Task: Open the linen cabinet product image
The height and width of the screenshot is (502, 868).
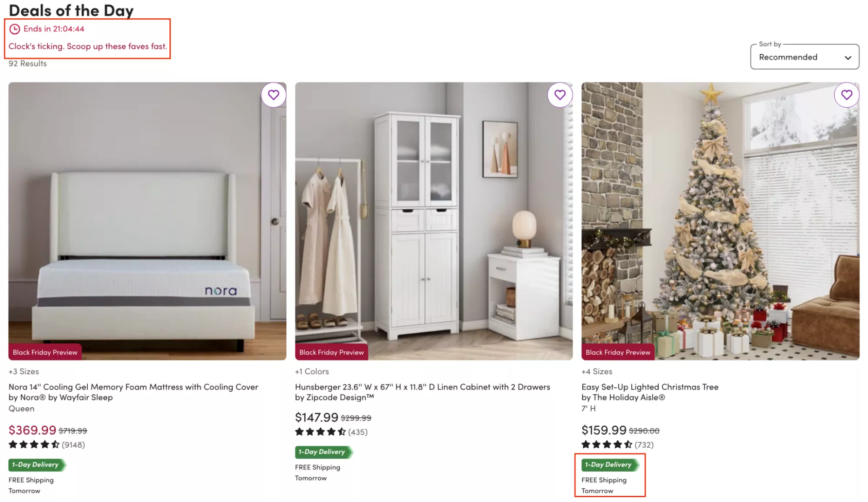Action: 434,221
